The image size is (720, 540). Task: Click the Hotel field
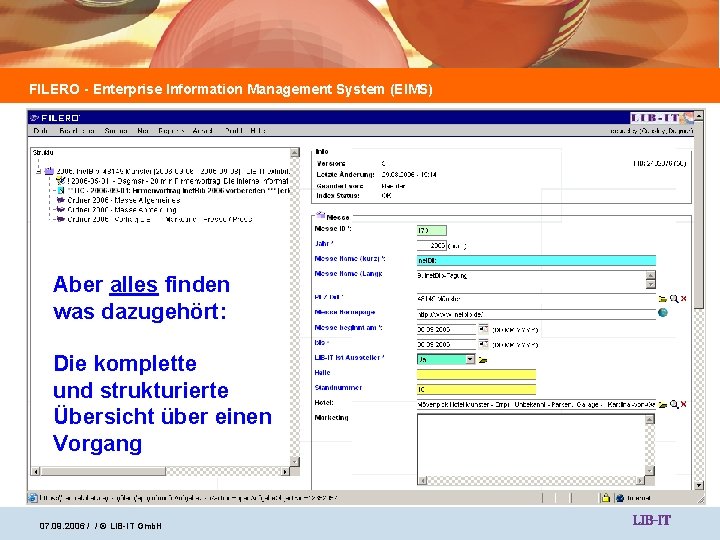pos(536,405)
